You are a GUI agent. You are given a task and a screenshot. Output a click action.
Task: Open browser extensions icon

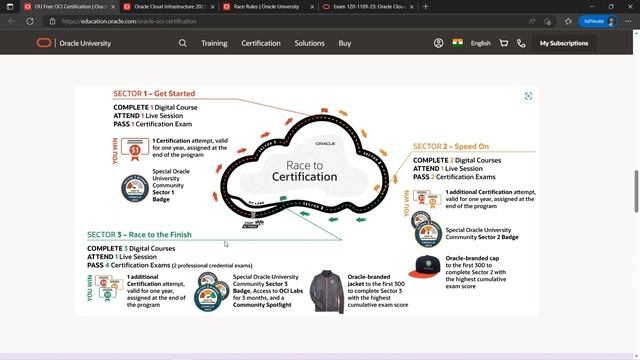(x=568, y=21)
